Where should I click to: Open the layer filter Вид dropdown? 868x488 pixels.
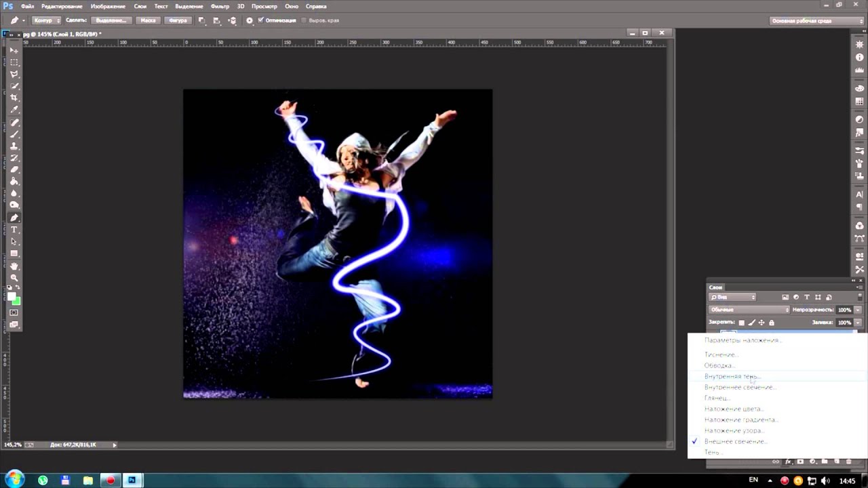(x=732, y=297)
